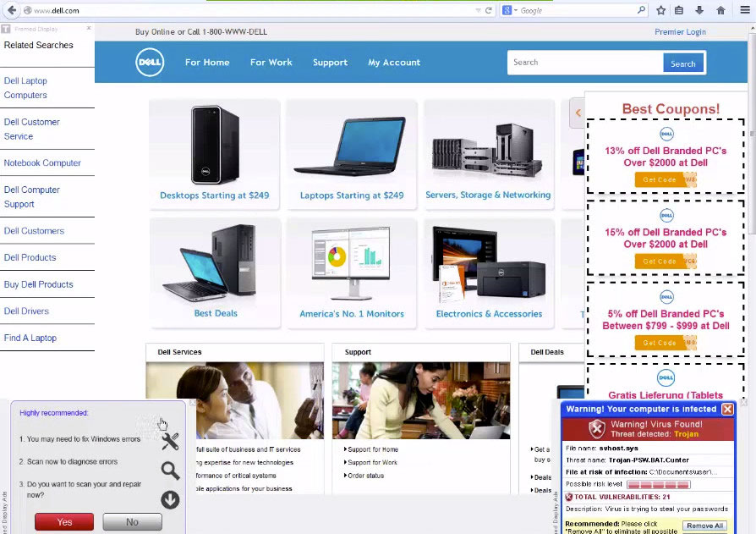This screenshot has width=756, height=534.
Task: Click the circular download arrow icon in the popup
Action: tap(170, 500)
